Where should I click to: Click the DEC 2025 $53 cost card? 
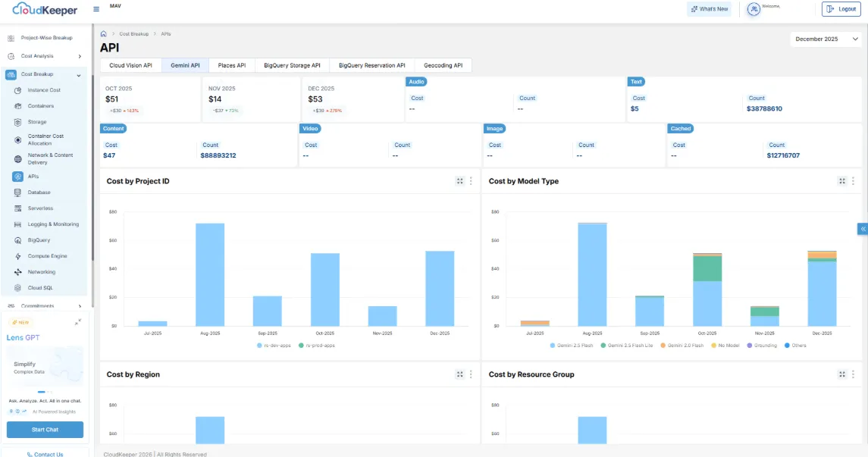coord(353,99)
